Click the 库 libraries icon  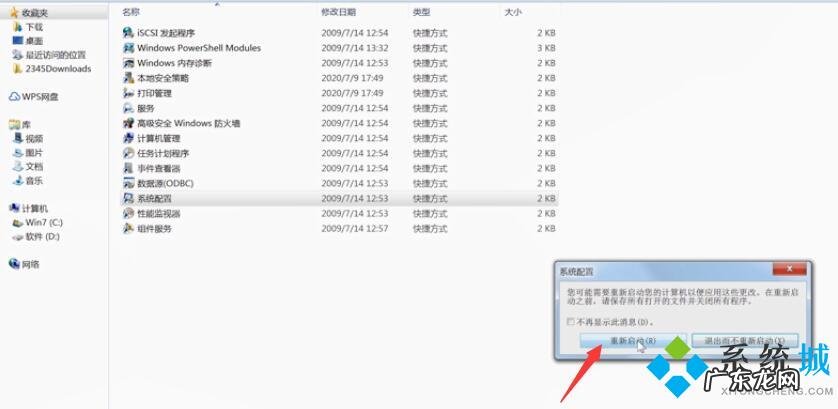click(14, 125)
